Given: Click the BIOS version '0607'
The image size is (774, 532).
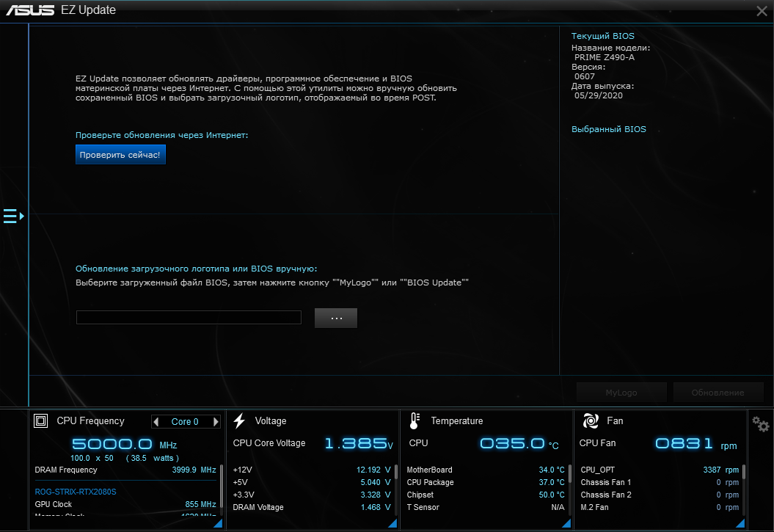Looking at the screenshot, I should [585, 76].
